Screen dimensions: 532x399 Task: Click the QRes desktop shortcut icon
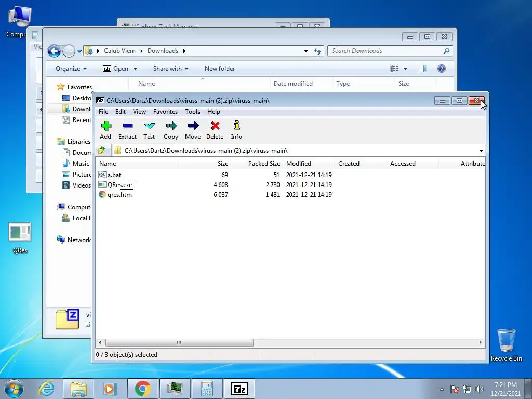coord(20,232)
